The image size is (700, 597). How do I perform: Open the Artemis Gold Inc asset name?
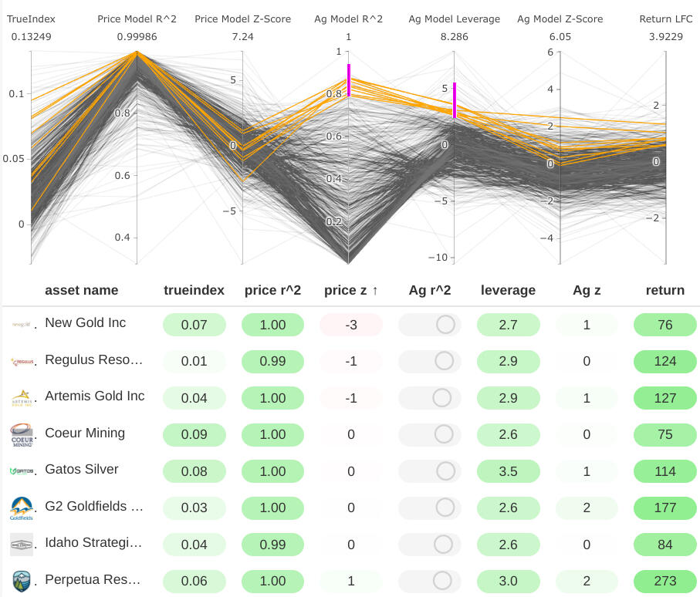[94, 396]
